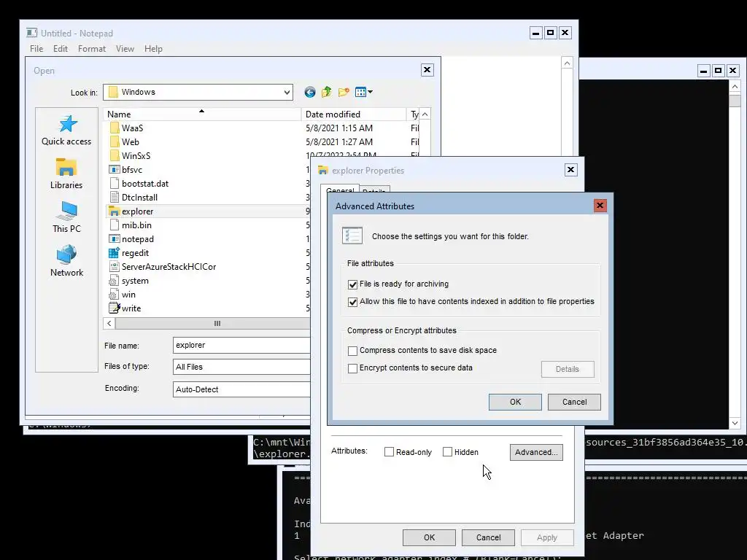This screenshot has width=747, height=560.
Task: Click the Notepad title bar icon
Action: coord(32,33)
